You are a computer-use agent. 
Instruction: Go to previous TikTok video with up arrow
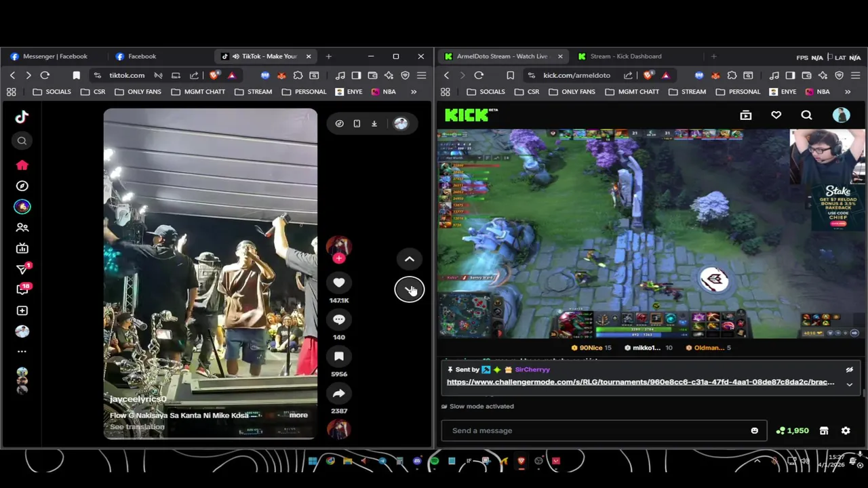tap(410, 259)
